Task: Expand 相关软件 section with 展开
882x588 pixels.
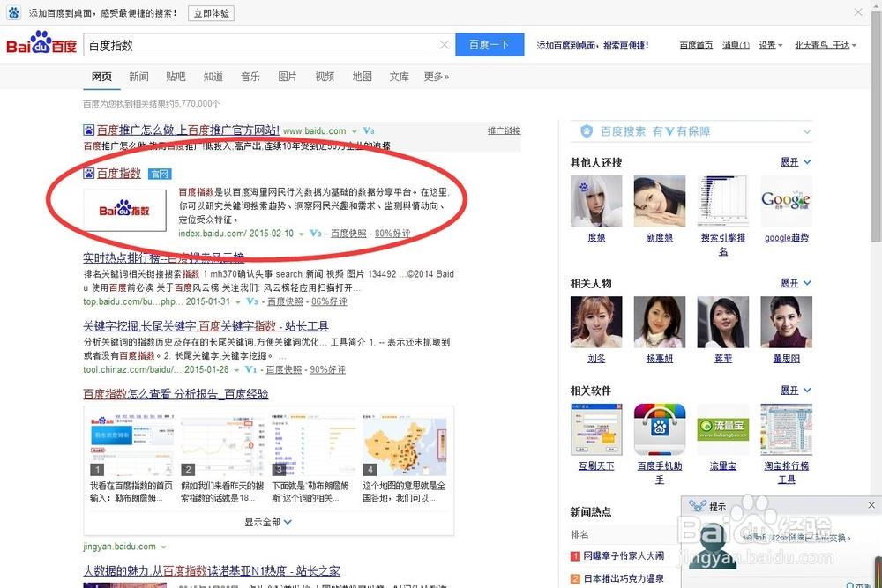Action: pyautogui.click(x=796, y=391)
